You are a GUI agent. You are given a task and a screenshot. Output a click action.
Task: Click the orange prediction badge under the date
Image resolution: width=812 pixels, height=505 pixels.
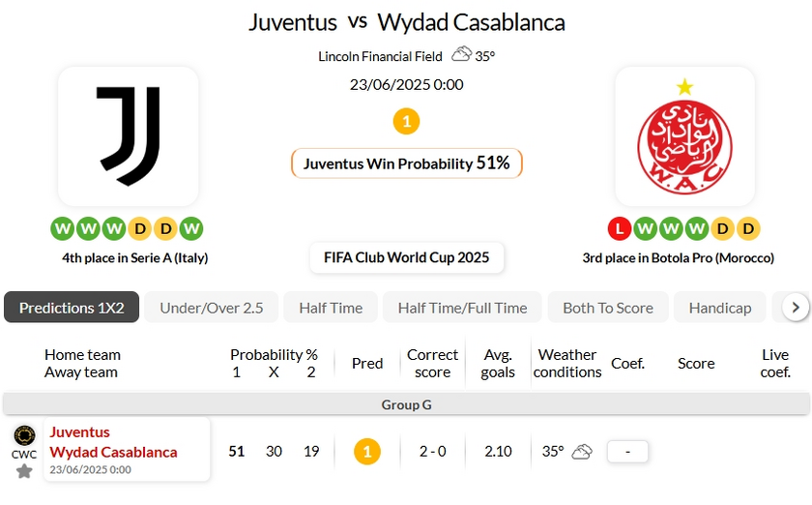pos(407,122)
